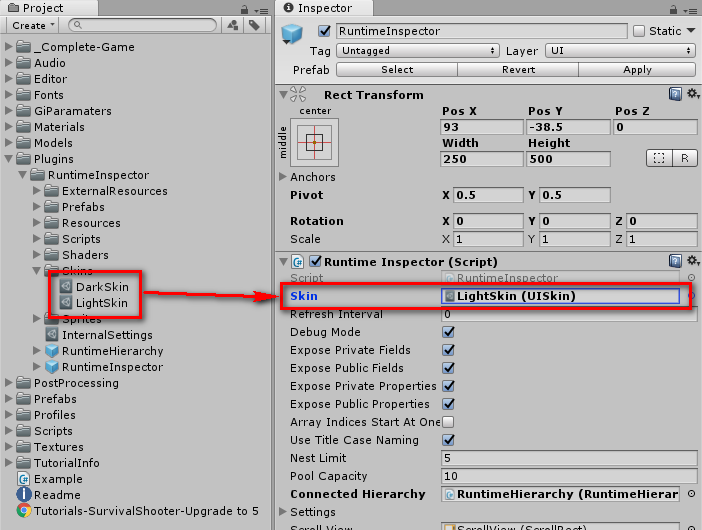The height and width of the screenshot is (530, 702).
Task: Click the LightSkin asset icon
Action: [x=66, y=303]
